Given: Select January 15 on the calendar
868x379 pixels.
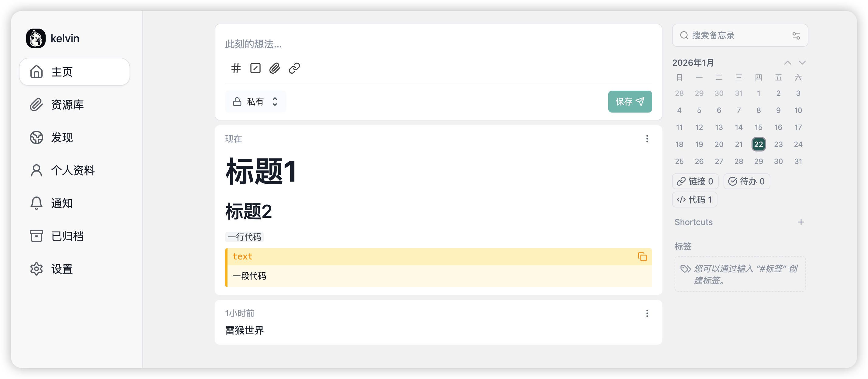Looking at the screenshot, I should pyautogui.click(x=759, y=127).
